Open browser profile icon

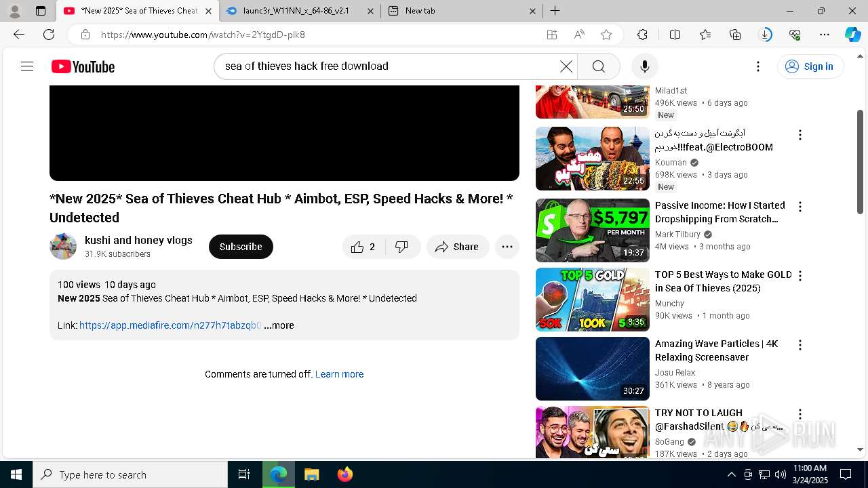click(14, 11)
